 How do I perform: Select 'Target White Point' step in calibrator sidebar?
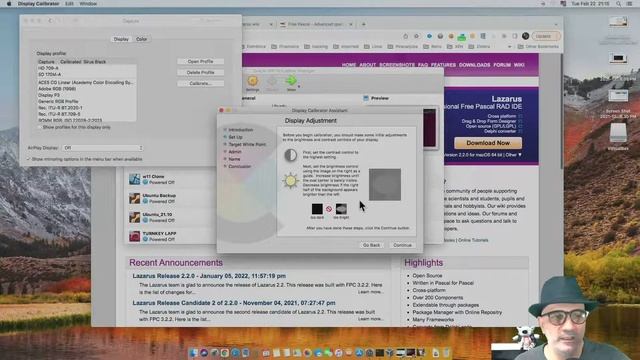point(247,144)
